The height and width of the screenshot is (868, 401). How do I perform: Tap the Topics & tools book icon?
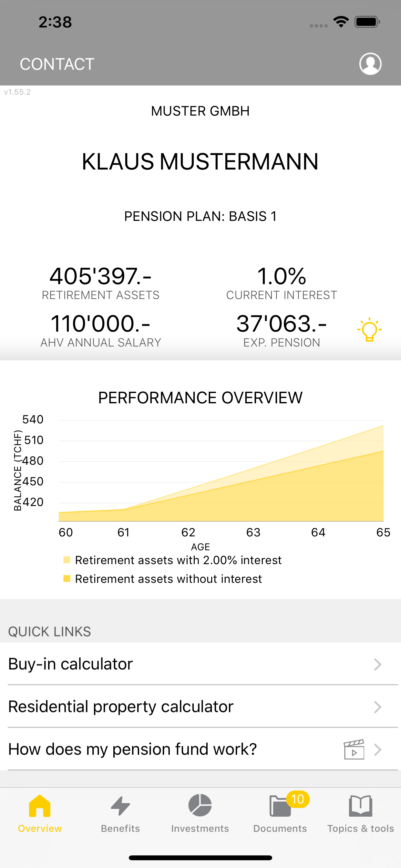point(361,806)
